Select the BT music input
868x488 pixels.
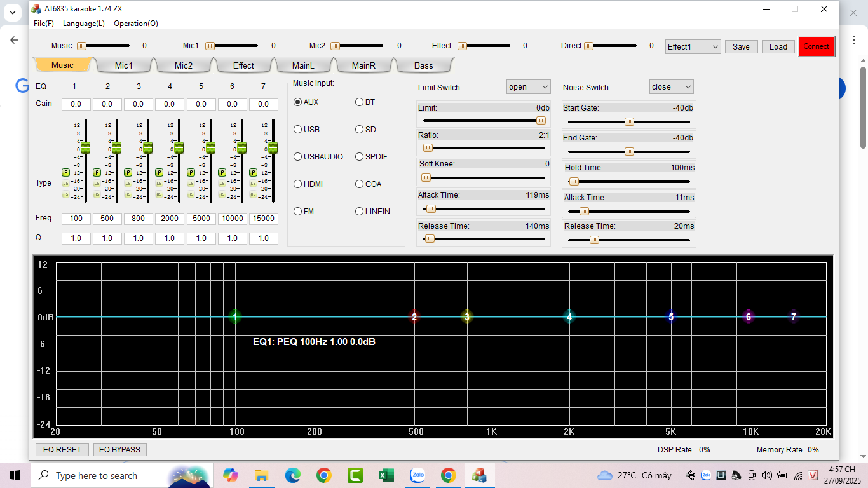[360, 102]
